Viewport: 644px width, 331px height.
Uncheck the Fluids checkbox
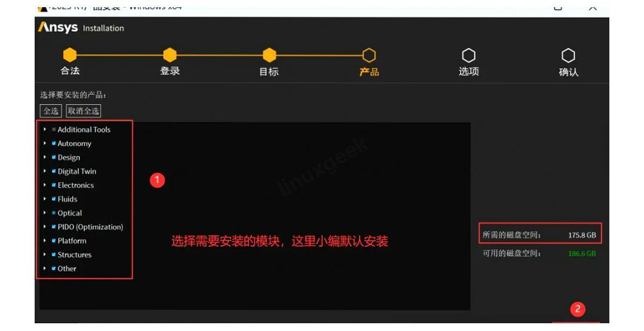pos(54,199)
